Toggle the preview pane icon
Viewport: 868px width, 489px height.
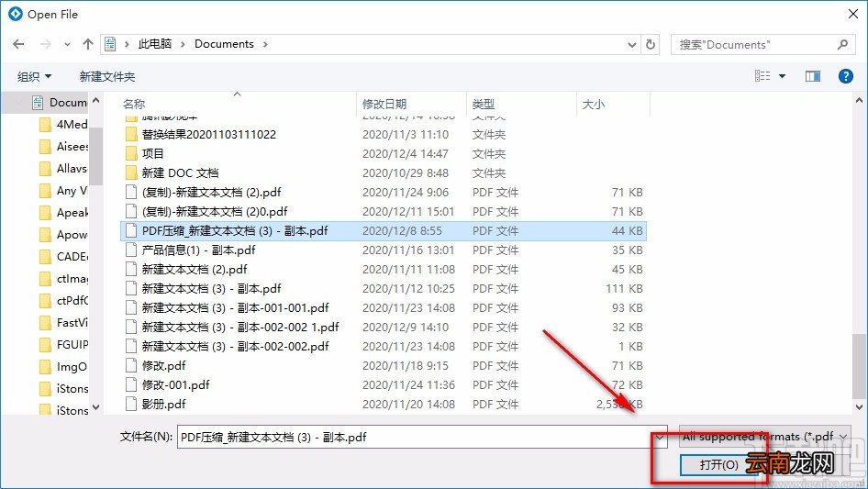813,76
